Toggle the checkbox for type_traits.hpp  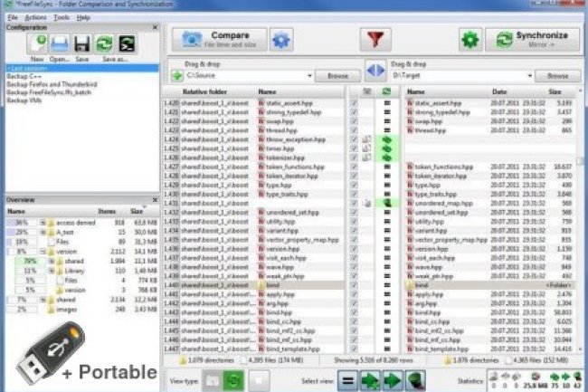point(354,195)
